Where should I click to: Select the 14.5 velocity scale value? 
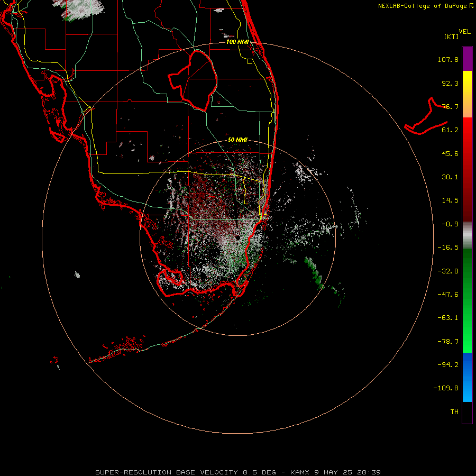tap(450, 200)
